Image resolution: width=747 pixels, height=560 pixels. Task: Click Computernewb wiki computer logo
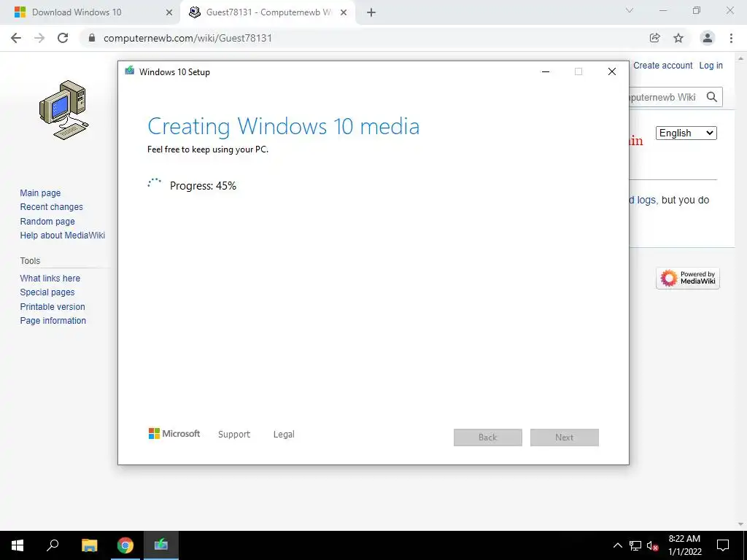[x=63, y=109]
